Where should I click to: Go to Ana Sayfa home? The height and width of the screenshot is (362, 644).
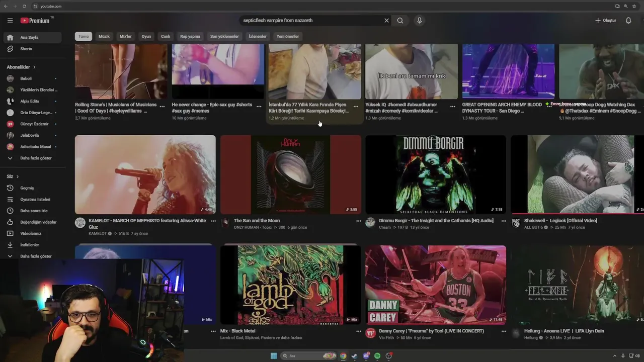pyautogui.click(x=32, y=37)
